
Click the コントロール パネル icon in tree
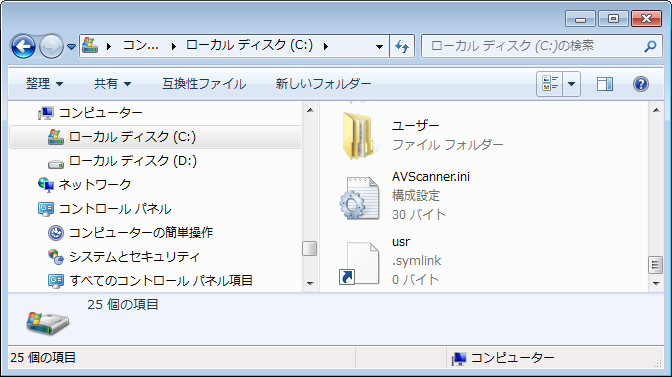(45, 209)
